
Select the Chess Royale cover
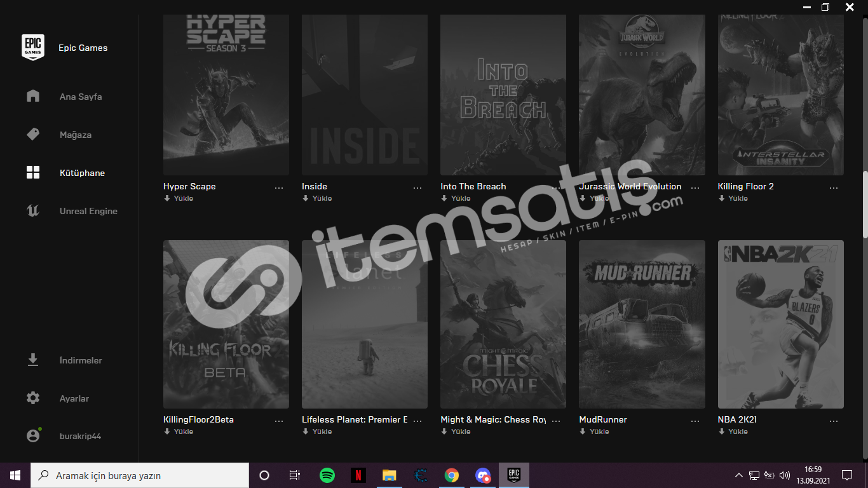click(503, 324)
